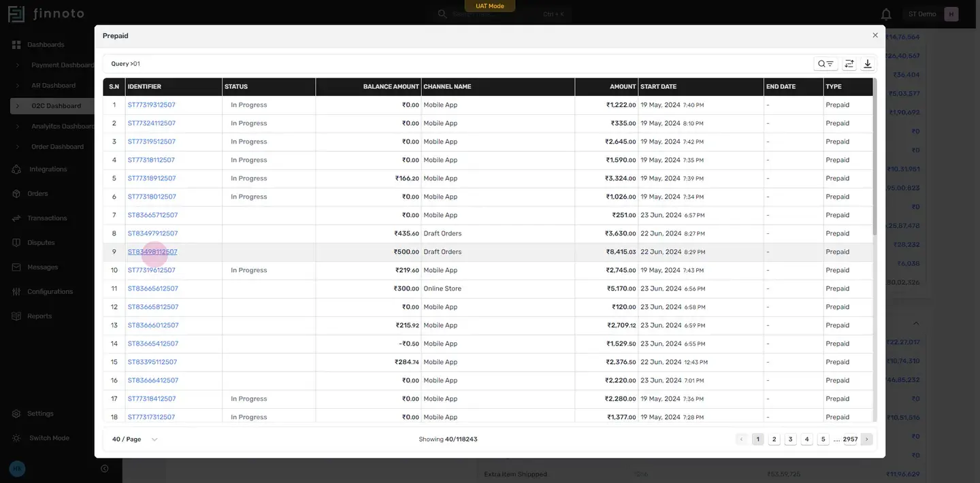980x483 pixels.
Task: Open AR Dashboard
Action: tap(53, 86)
